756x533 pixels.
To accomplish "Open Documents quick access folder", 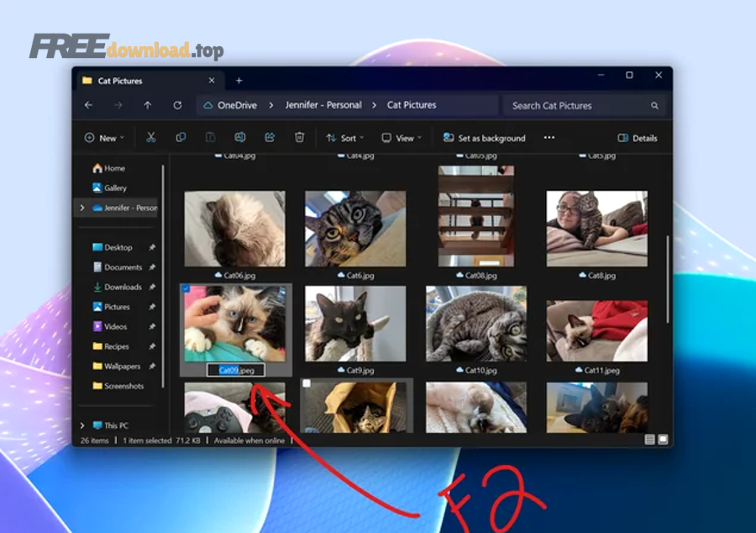I will (x=117, y=267).
